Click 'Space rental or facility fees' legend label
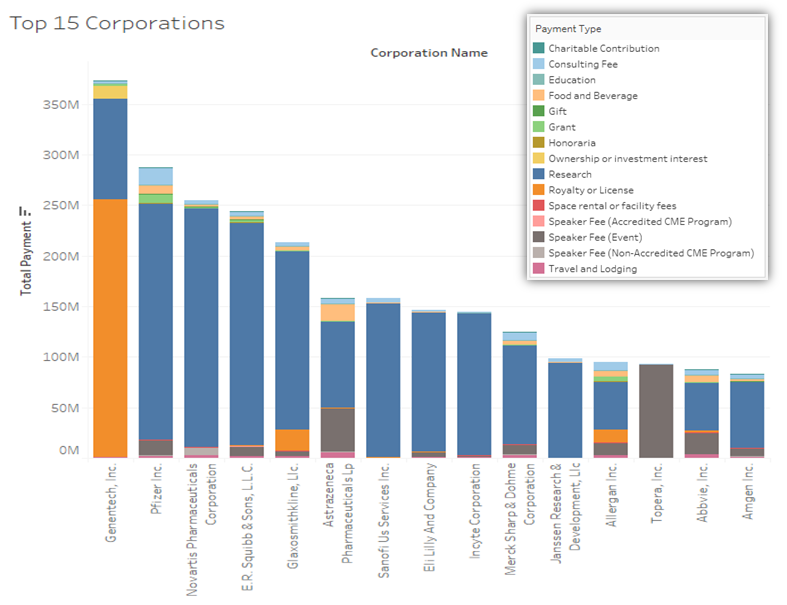This screenshot has width=787, height=605. tap(612, 206)
